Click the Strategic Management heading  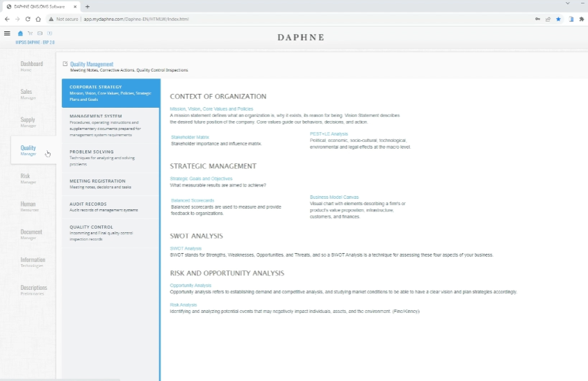[213, 166]
